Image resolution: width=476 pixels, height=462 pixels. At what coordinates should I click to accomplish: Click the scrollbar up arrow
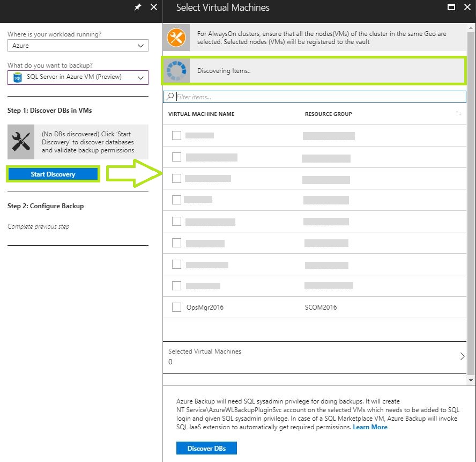[471, 28]
